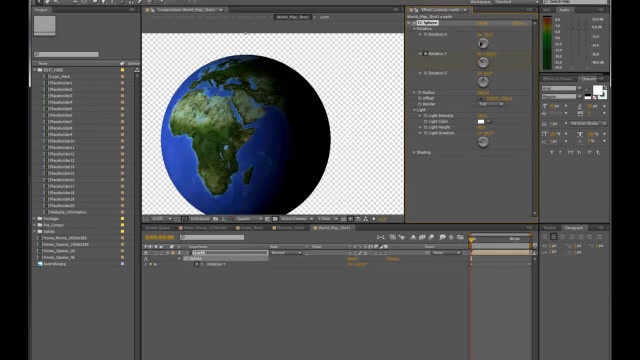Open the earth layer Parent dropdown
This screenshot has height=360, width=640.
[447, 253]
